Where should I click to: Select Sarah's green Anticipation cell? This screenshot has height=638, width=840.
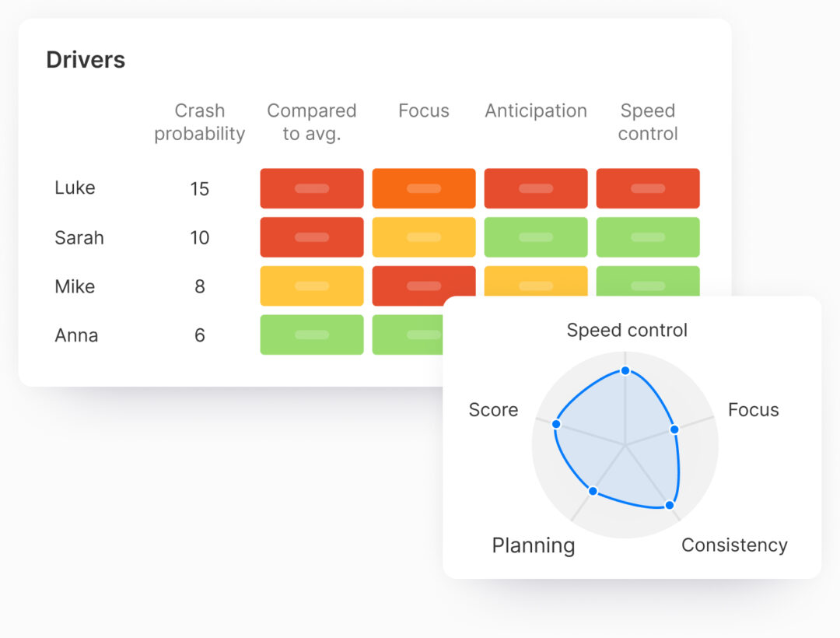(x=535, y=237)
